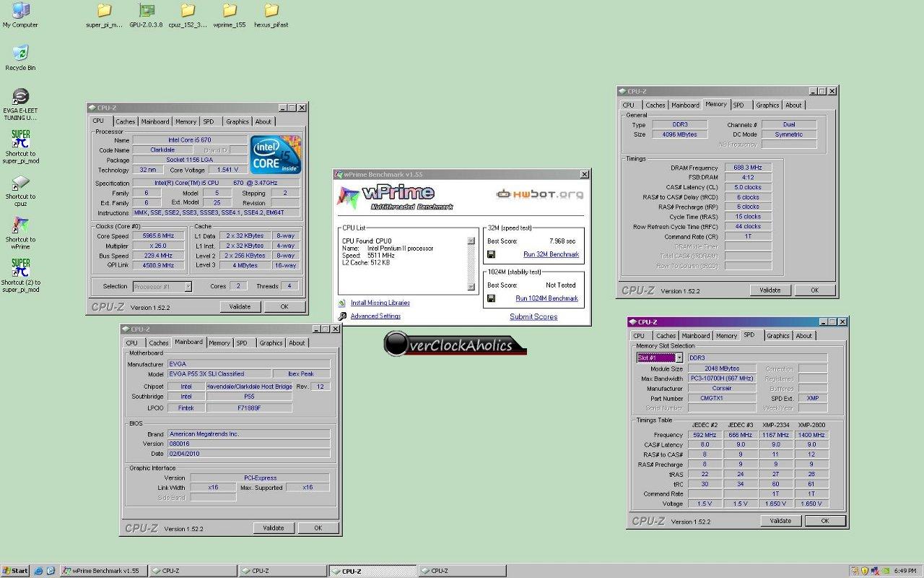The width and height of the screenshot is (924, 578).
Task: Click the CPU List scrollbar up arrow
Action: (x=471, y=241)
